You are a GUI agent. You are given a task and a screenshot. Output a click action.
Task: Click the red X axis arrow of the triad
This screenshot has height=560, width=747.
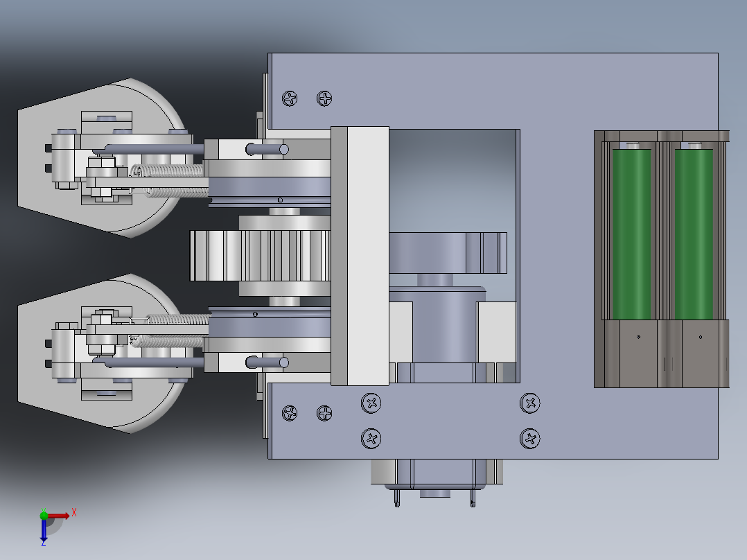[59, 516]
